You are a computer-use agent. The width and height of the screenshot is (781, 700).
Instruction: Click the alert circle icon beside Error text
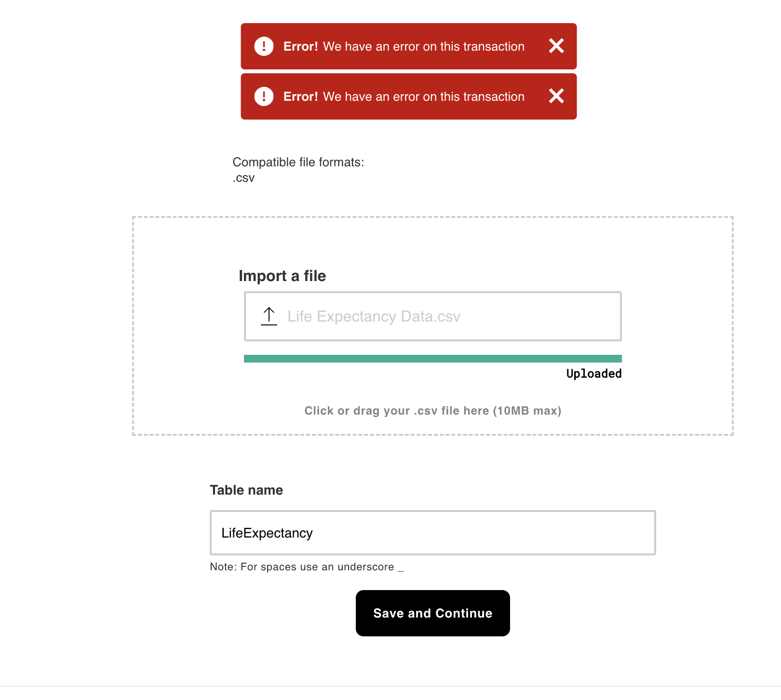263,46
